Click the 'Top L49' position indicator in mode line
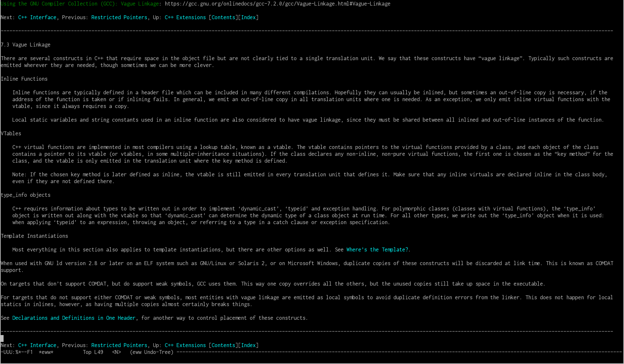The width and height of the screenshot is (624, 364). [x=93, y=352]
